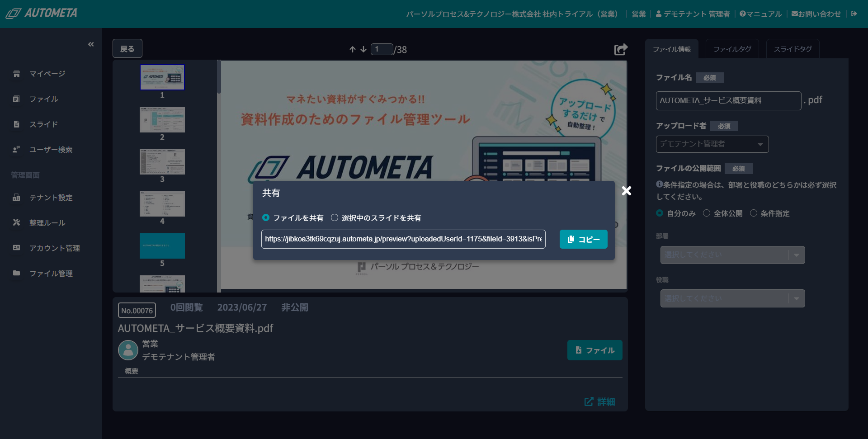Click the 戻る back button

[x=127, y=49]
